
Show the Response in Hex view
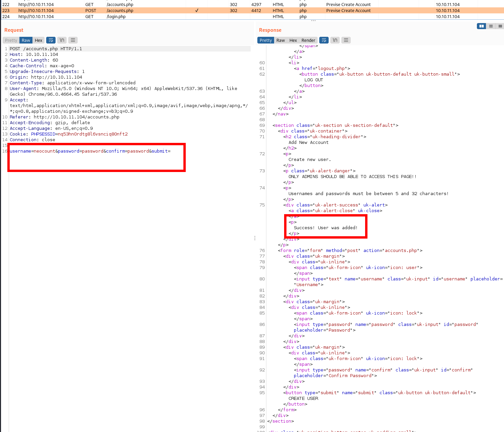tap(293, 40)
